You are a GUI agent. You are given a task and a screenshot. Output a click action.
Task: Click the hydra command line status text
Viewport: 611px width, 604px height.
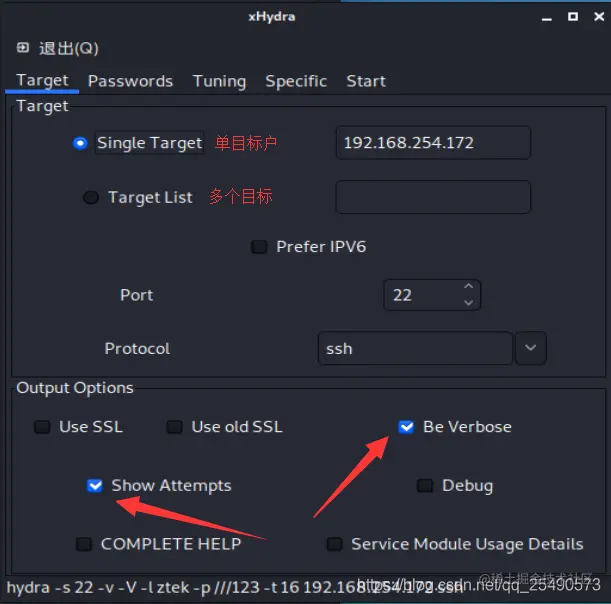pos(235,587)
